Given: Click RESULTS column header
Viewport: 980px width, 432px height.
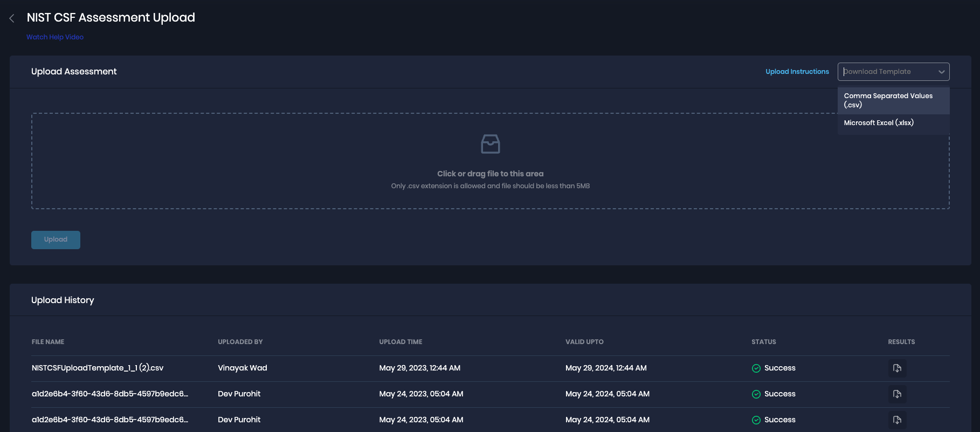Looking at the screenshot, I should [x=901, y=342].
